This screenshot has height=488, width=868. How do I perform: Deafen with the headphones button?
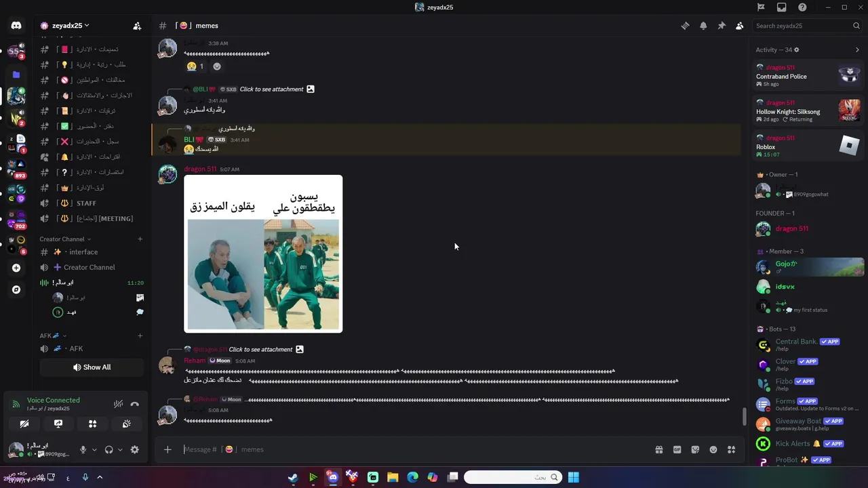tap(108, 449)
